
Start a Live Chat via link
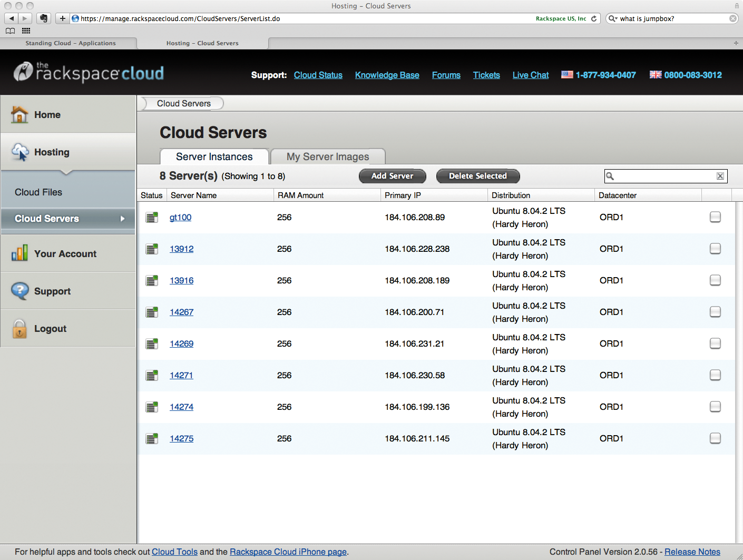[531, 75]
